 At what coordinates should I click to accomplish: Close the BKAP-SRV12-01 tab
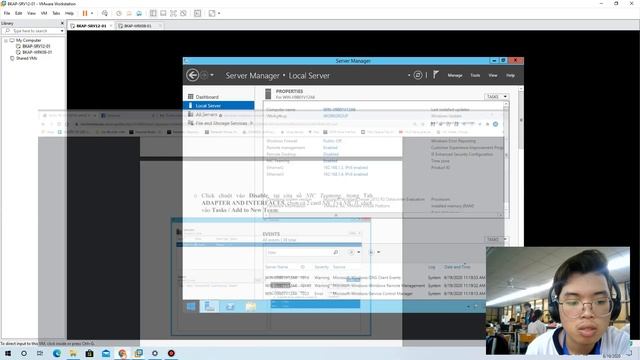tap(111, 26)
